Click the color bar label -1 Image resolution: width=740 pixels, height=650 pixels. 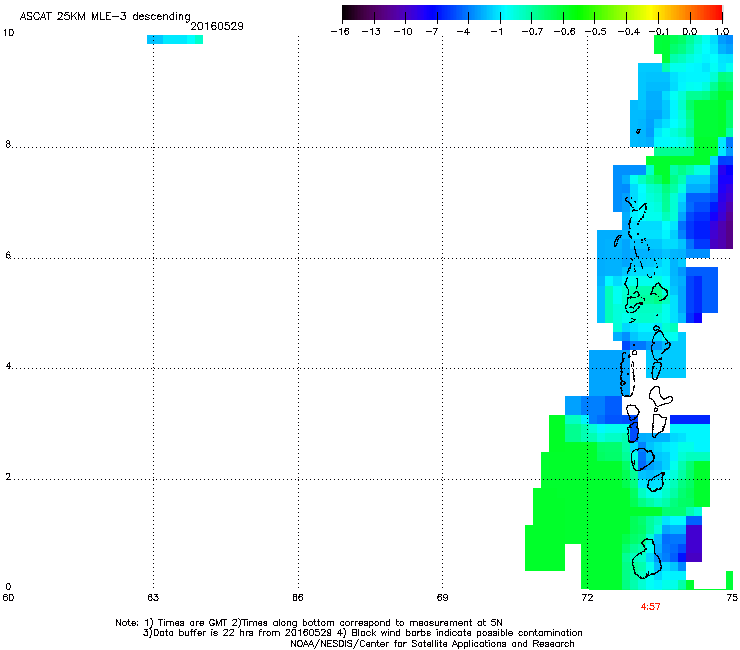pyautogui.click(x=496, y=32)
